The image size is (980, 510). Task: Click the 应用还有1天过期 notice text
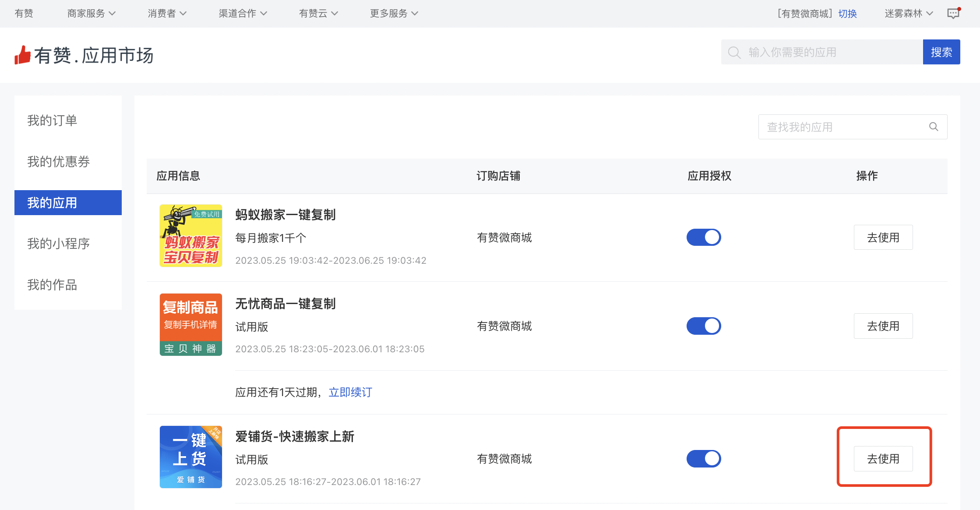tap(278, 392)
